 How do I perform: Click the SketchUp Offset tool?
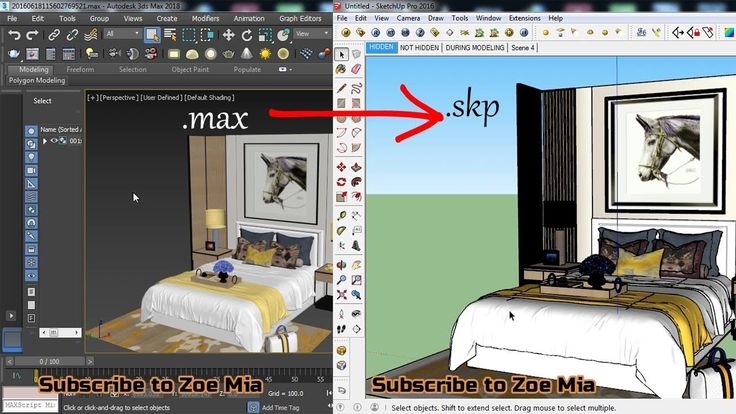pyautogui.click(x=356, y=196)
